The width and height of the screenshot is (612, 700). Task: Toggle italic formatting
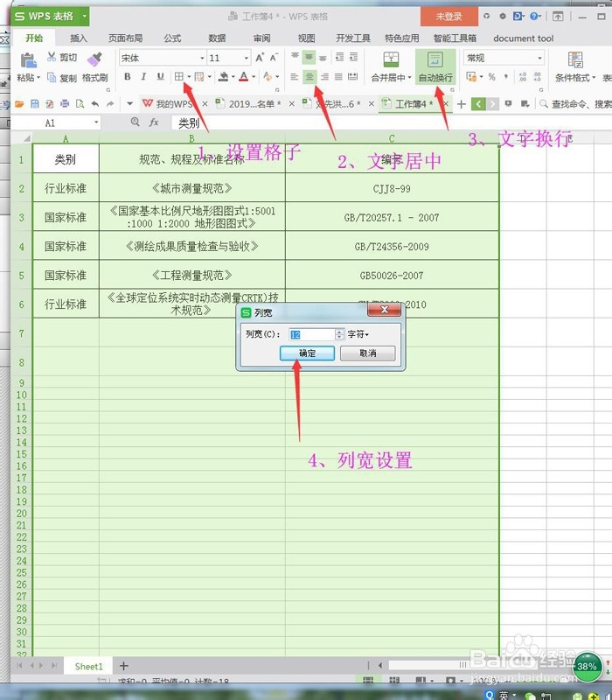click(143, 77)
